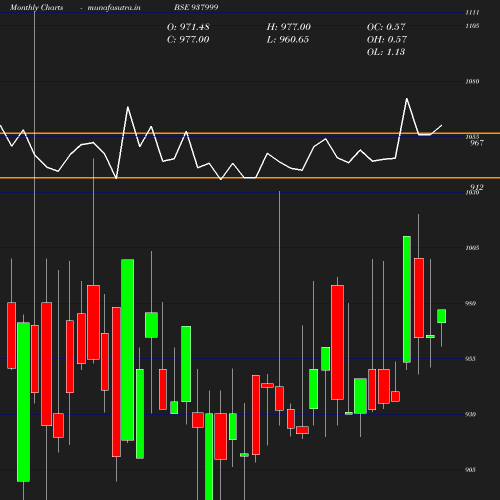This screenshot has width=500, height=500.
Task: Select the low value 'L: 960.65'
Action: (x=288, y=40)
